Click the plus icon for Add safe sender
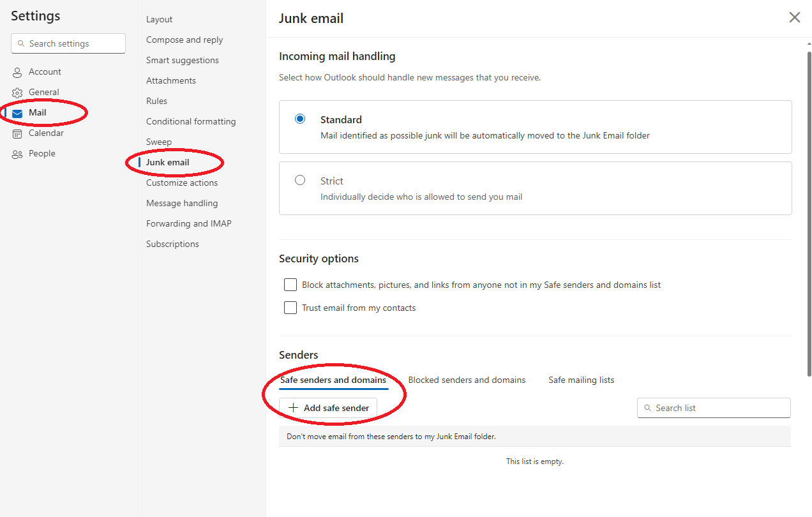This screenshot has width=812, height=517. [x=294, y=408]
